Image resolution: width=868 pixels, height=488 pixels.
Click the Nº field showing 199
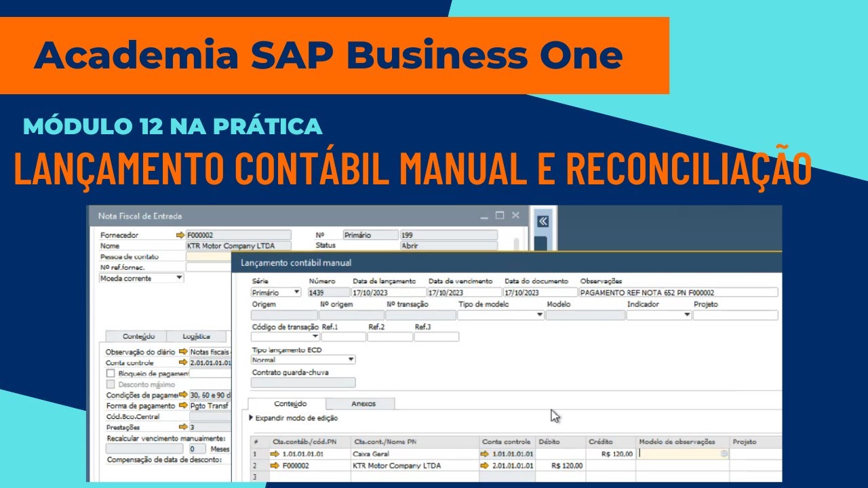448,235
